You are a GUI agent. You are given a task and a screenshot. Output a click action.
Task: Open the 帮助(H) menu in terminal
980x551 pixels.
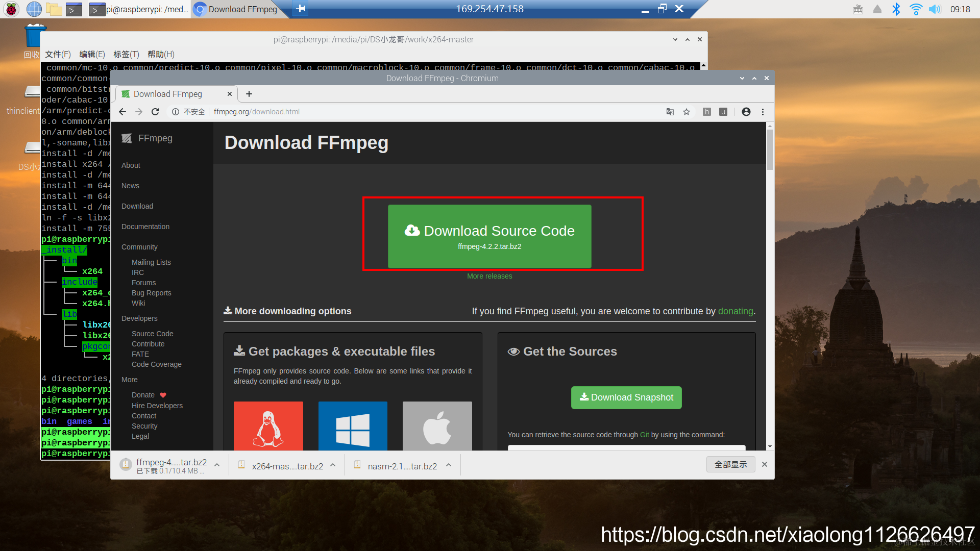pyautogui.click(x=161, y=55)
